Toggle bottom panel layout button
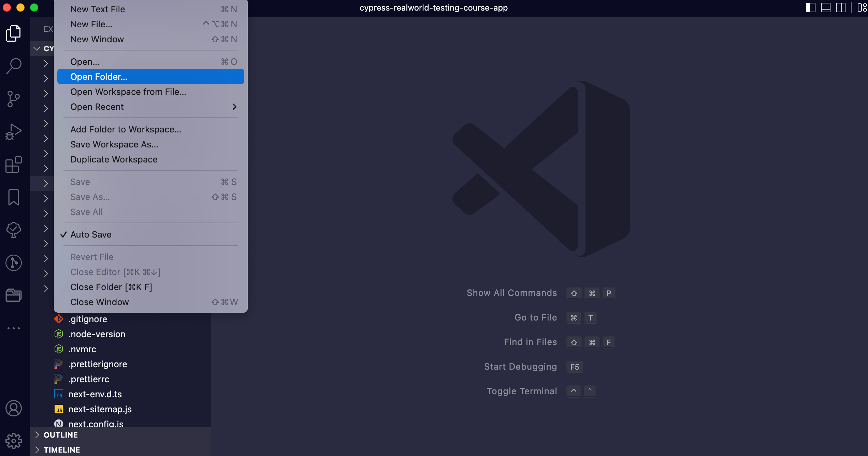The width and height of the screenshot is (868, 456). pyautogui.click(x=825, y=8)
